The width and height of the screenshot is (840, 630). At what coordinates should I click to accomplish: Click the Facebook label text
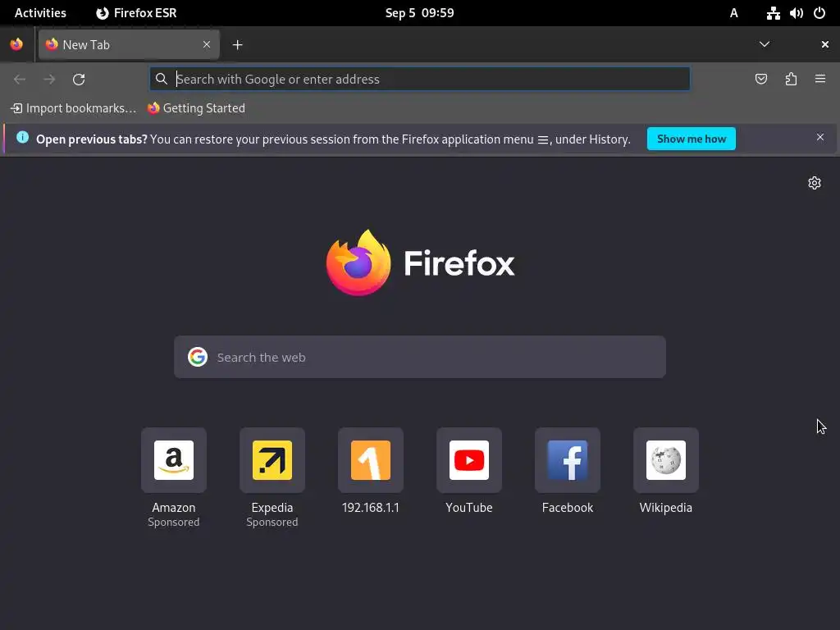click(568, 507)
